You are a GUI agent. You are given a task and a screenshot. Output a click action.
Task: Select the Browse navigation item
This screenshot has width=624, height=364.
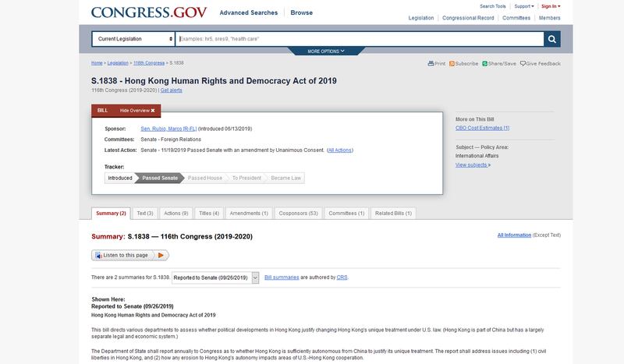click(301, 12)
